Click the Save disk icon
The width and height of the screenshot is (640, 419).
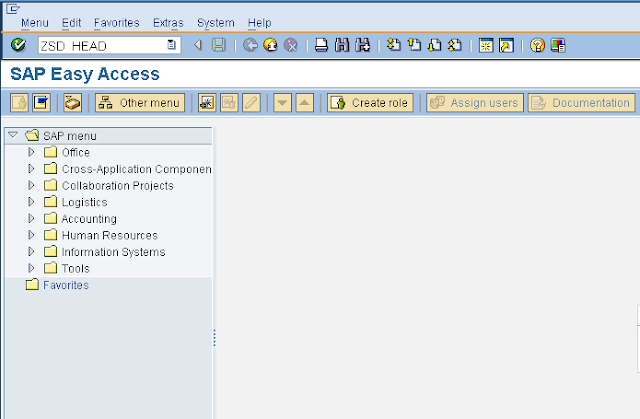tap(219, 45)
